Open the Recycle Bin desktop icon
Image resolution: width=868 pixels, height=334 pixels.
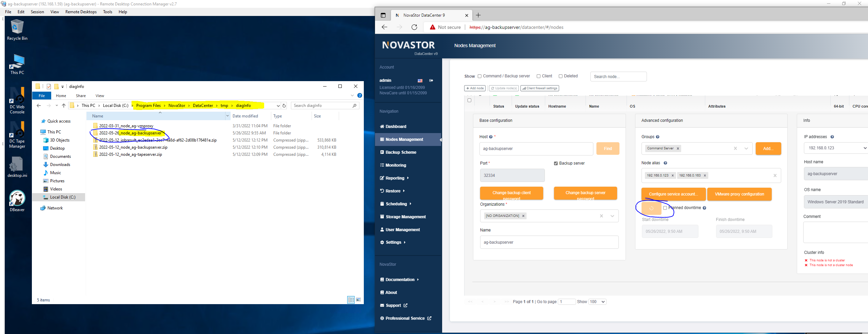(17, 30)
